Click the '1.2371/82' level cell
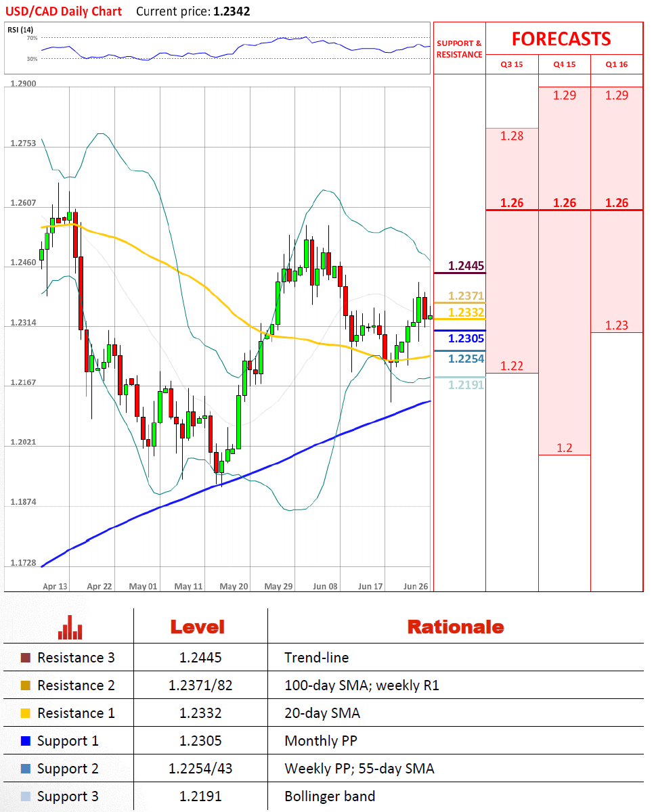Screen dimensions: 656x812 tap(200, 685)
